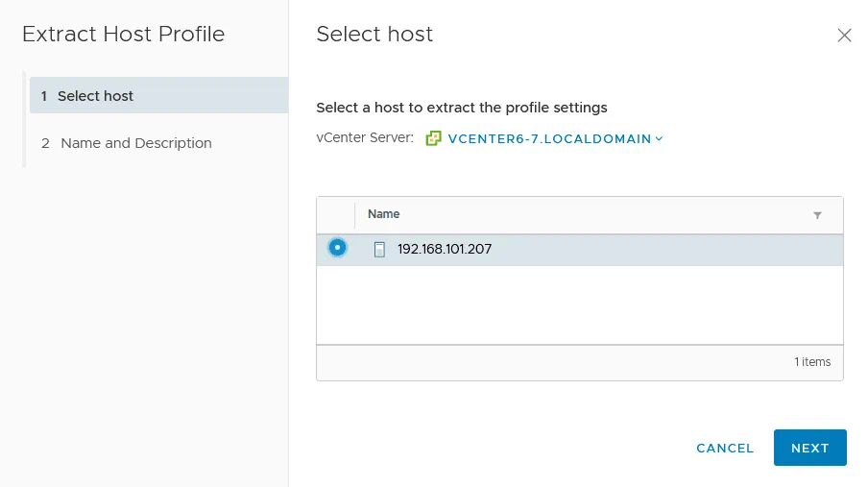Go to step 1 Select host
Image resolution: width=868 pixels, height=487 pixels.
(x=95, y=96)
